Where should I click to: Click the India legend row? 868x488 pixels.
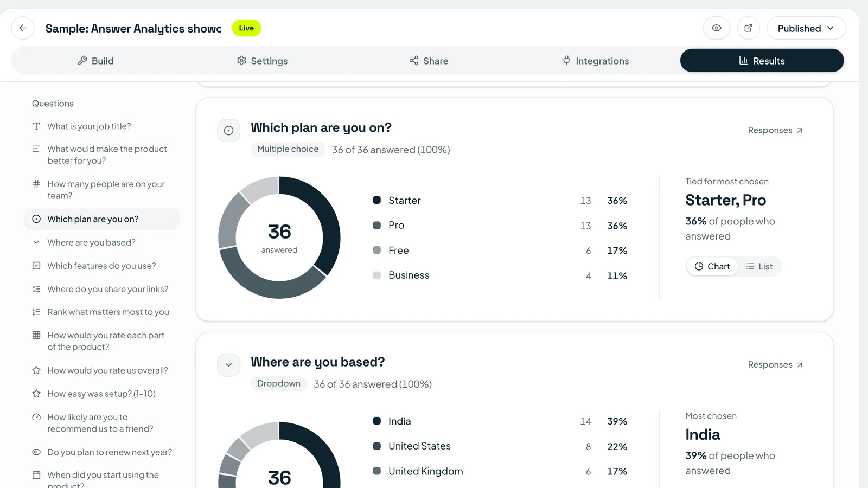click(500, 421)
